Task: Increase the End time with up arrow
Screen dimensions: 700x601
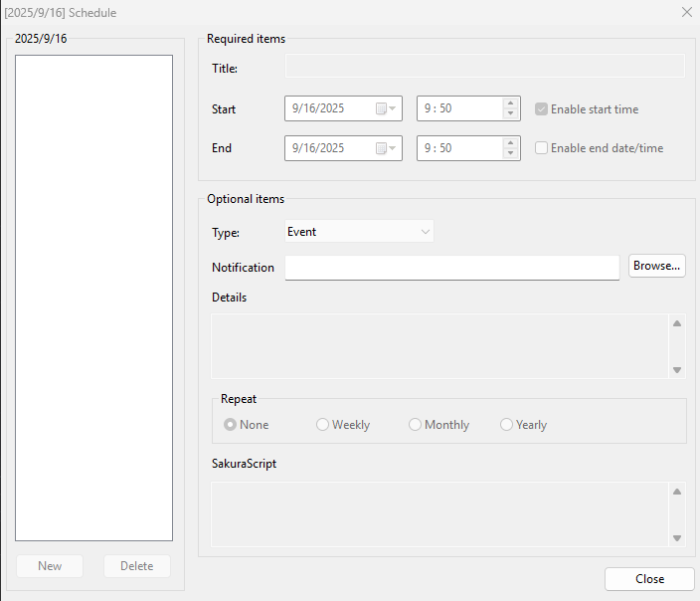Action: click(x=510, y=143)
